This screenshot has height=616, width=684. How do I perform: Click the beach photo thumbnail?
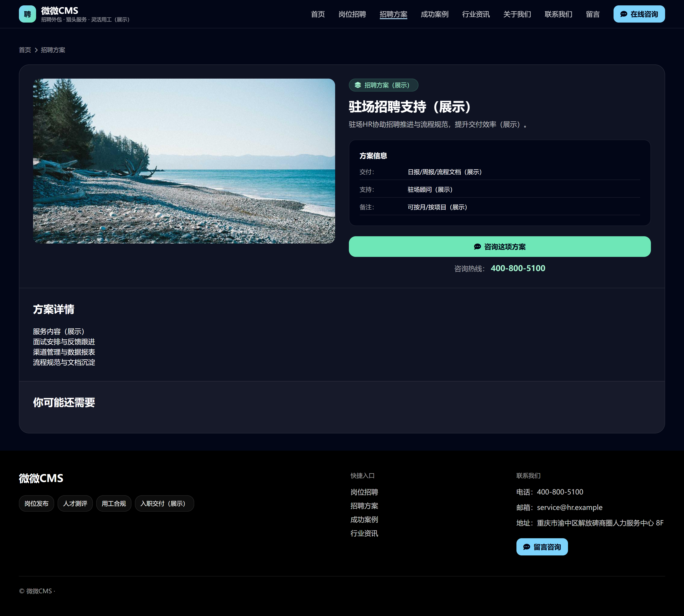coord(184,161)
